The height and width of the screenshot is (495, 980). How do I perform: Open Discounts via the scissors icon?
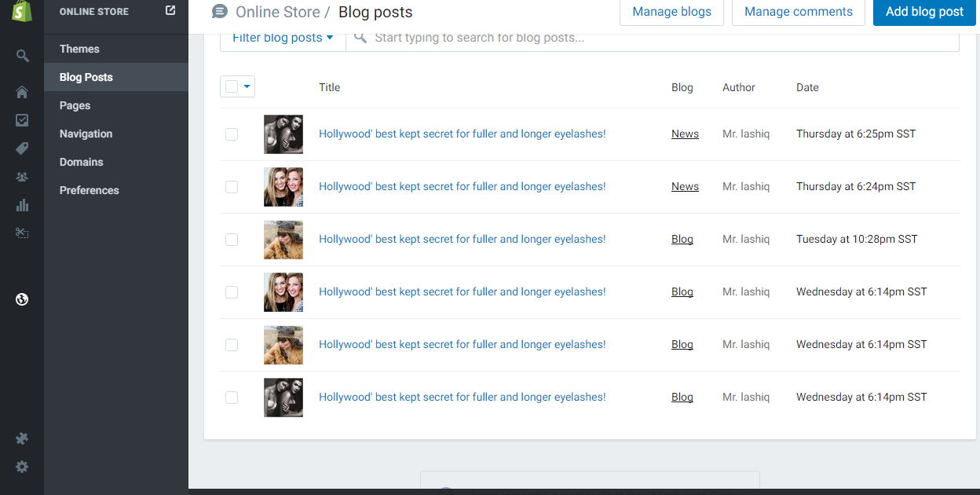[x=22, y=233]
